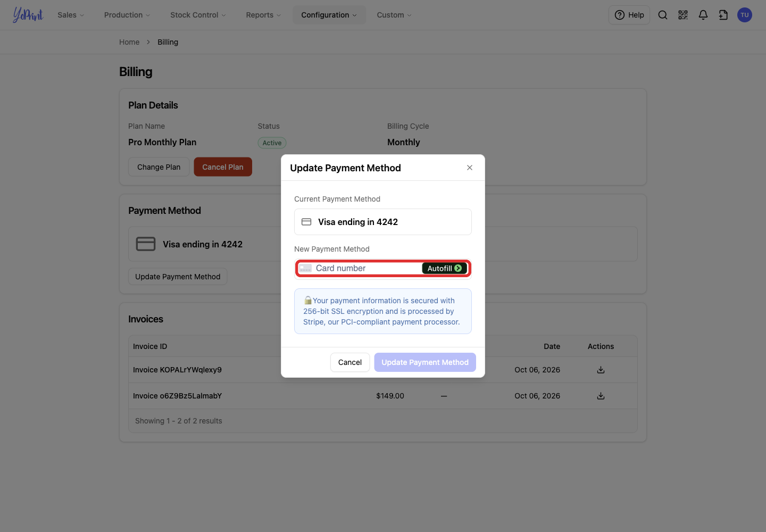766x532 pixels.
Task: Expand the Configuration menu
Action: point(329,15)
